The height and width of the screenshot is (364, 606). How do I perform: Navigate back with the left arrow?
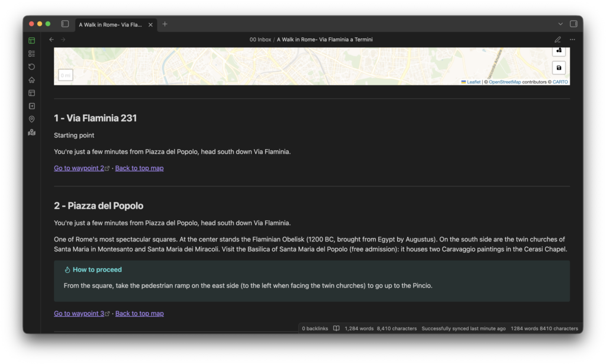(x=51, y=40)
